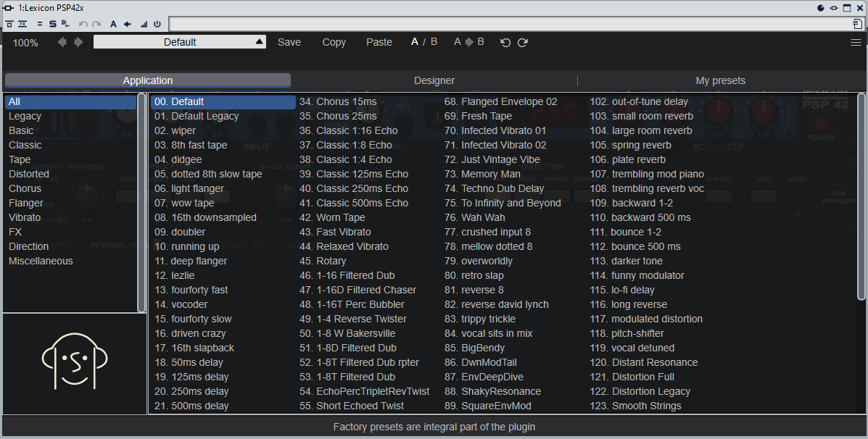
Task: Click the bold S icon in host toolbar
Action: click(x=53, y=24)
